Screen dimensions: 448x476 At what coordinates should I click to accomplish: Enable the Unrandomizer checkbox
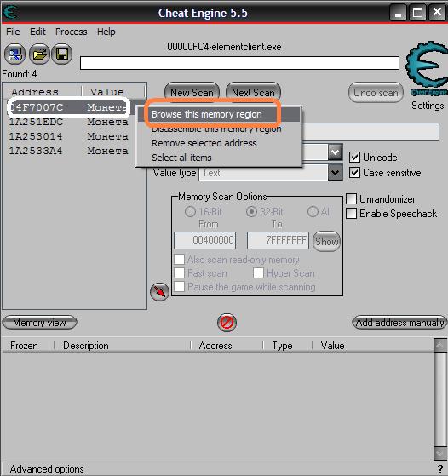click(x=351, y=199)
